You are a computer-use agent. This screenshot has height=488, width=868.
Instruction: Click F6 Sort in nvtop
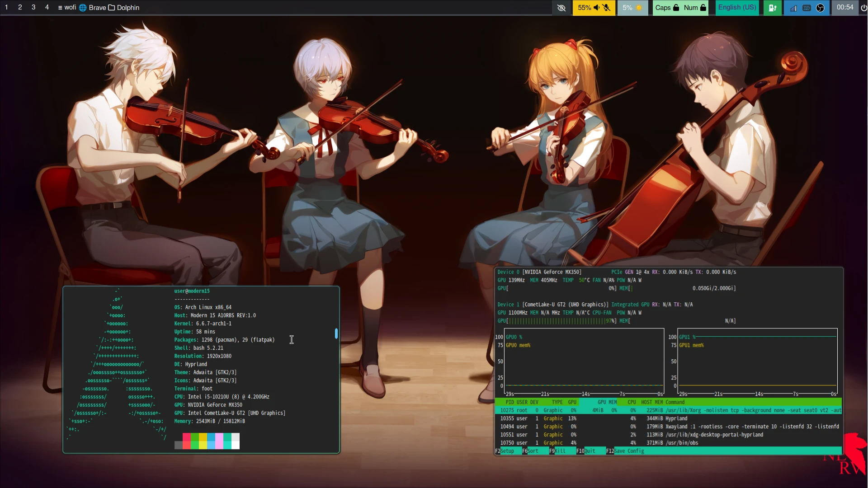(530, 451)
